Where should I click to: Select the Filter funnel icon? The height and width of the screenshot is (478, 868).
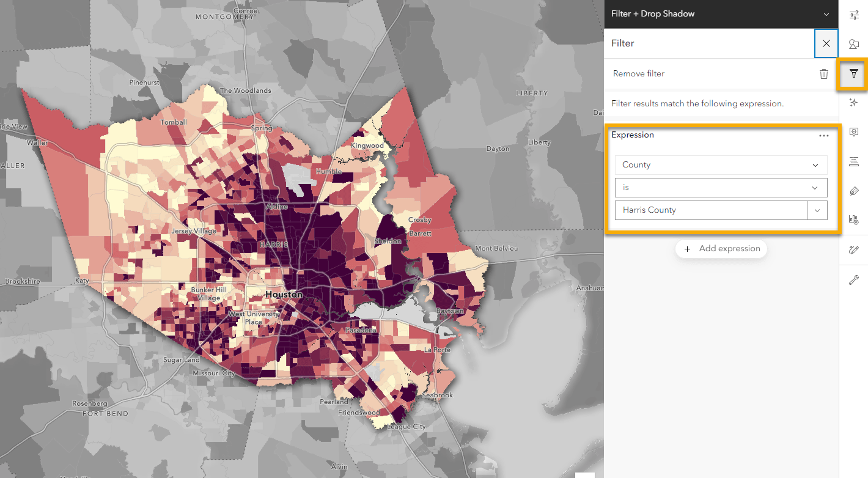[854, 73]
